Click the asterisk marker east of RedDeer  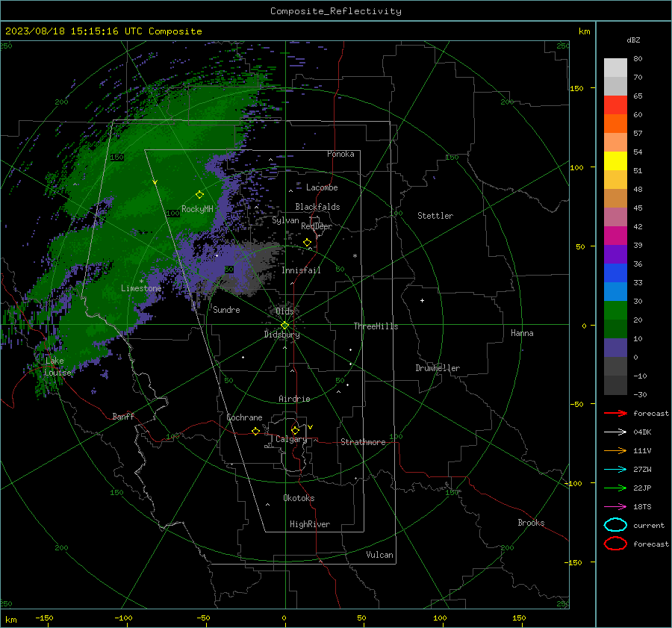(x=355, y=256)
